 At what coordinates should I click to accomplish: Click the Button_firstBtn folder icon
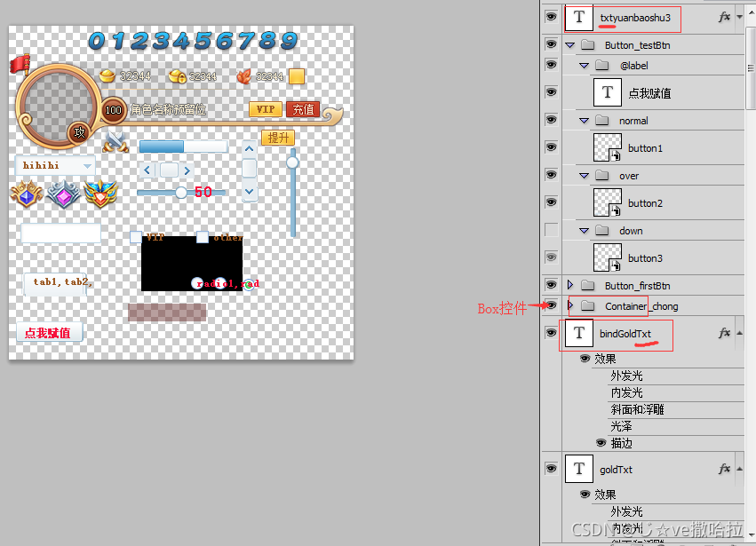[588, 285]
